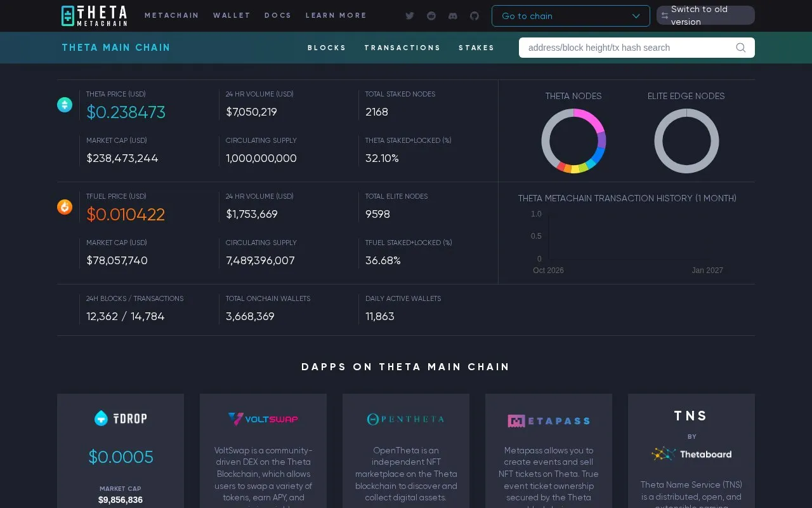
Task: Click the Theta Metachain logo
Action: [x=94, y=16]
